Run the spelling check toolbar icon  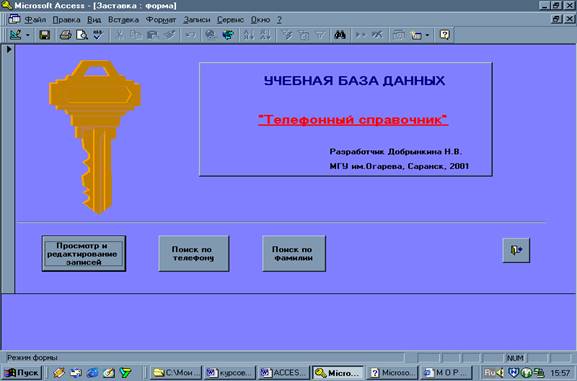pos(98,35)
